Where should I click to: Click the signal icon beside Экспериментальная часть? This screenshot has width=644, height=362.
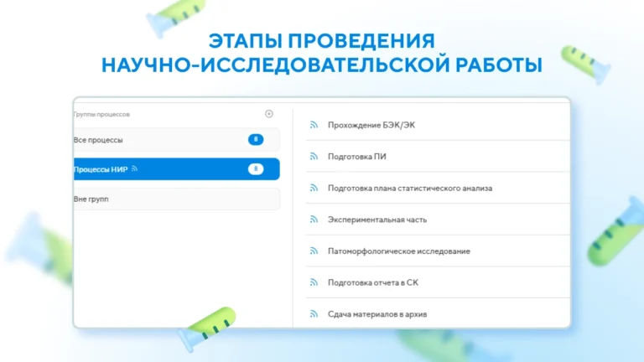point(314,220)
